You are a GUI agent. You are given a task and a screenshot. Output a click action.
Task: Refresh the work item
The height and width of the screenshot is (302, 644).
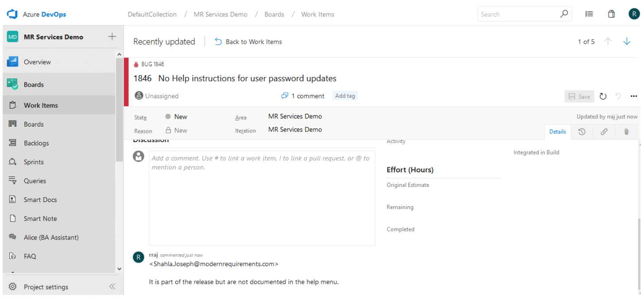(602, 96)
